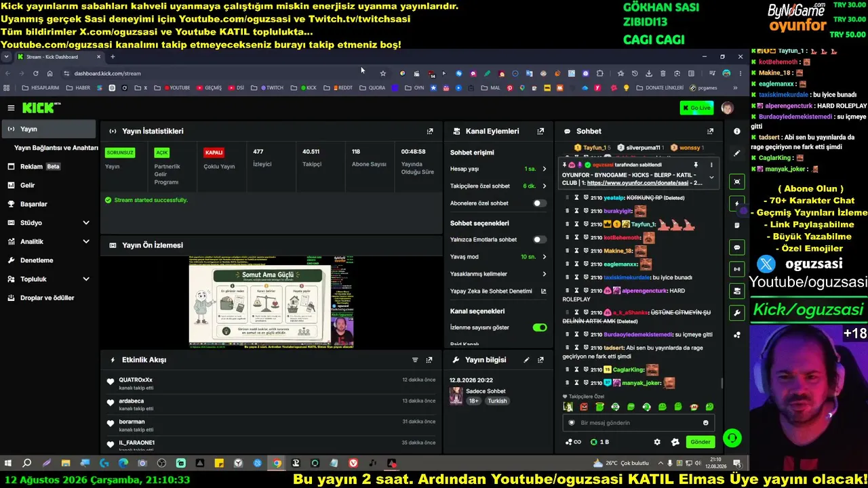Open the Kick hamburger menu
This screenshot has height=488, width=868.
click(x=11, y=108)
